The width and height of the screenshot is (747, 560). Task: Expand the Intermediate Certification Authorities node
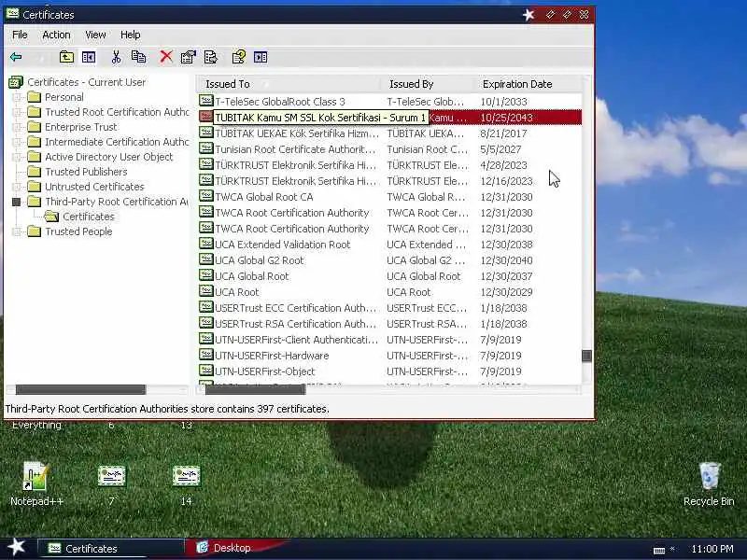click(x=17, y=142)
